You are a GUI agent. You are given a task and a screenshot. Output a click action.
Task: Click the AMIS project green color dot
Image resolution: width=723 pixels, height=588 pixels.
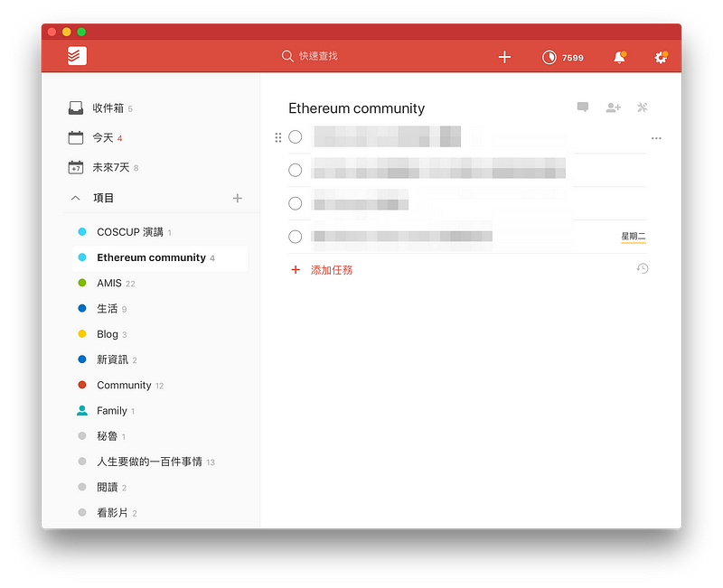[x=82, y=283]
